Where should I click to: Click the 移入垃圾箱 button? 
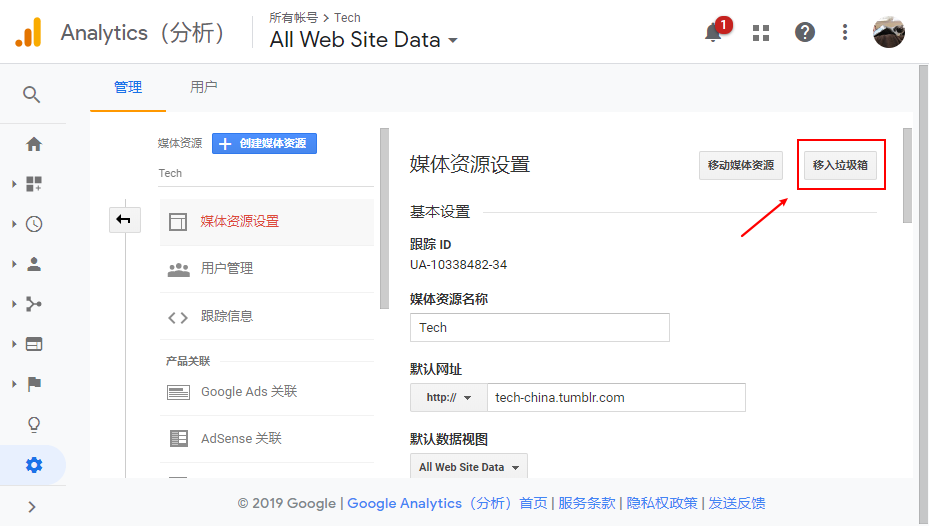[840, 165]
